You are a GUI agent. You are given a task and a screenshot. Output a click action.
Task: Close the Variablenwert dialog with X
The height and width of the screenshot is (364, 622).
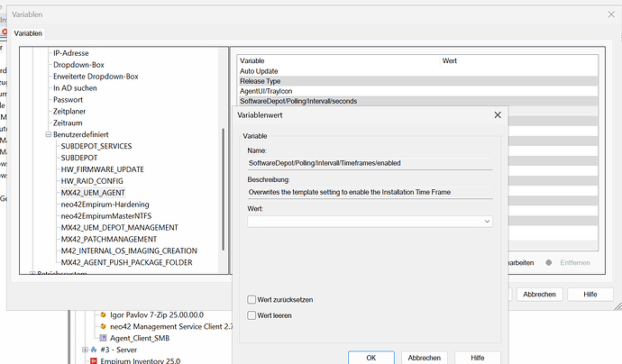[498, 115]
